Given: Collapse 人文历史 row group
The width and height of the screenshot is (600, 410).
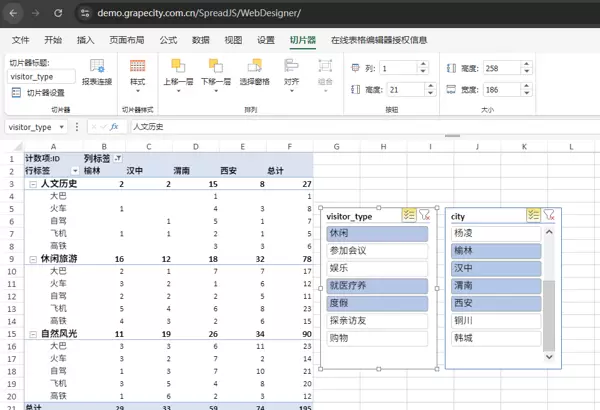Looking at the screenshot, I should pyautogui.click(x=32, y=184).
